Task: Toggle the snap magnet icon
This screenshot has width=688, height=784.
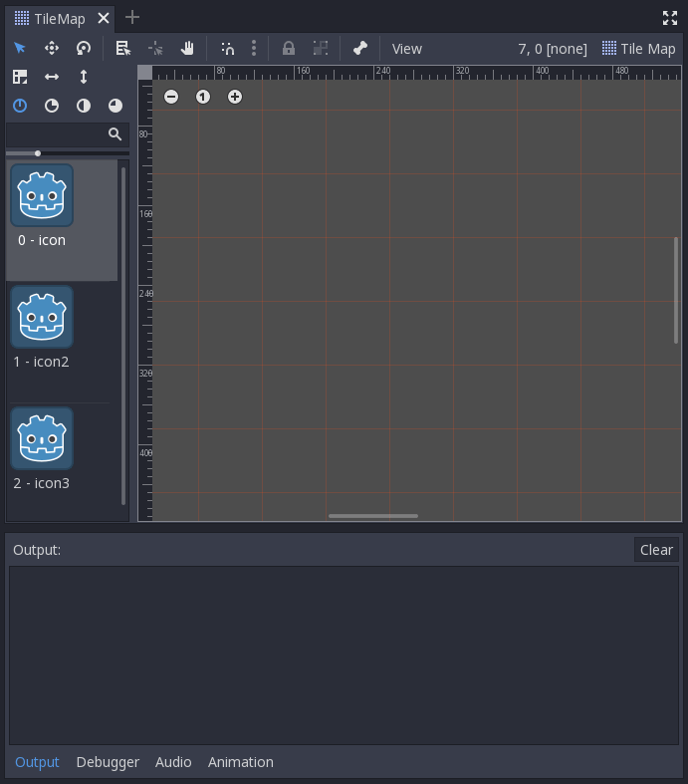Action: click(227, 48)
